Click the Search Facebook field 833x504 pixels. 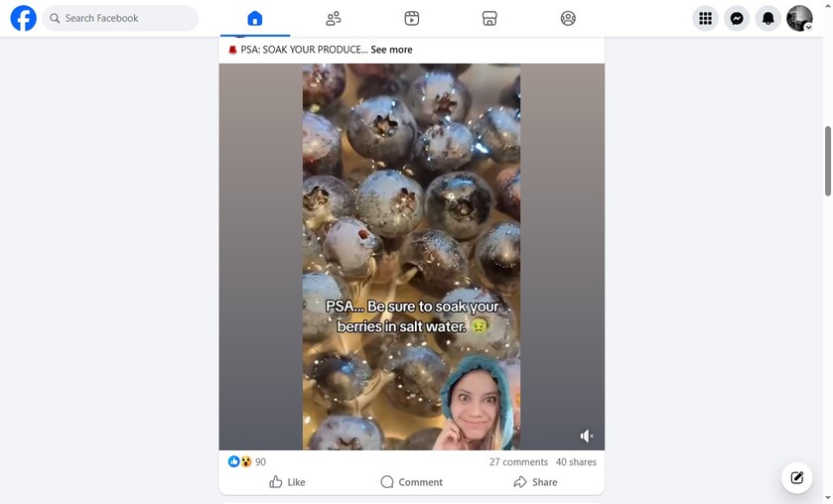[x=120, y=18]
